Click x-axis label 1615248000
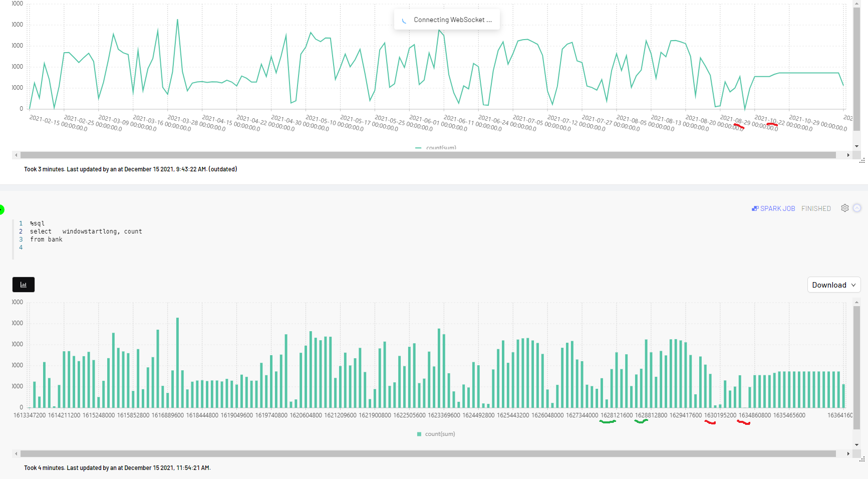The width and height of the screenshot is (868, 479). point(99,415)
